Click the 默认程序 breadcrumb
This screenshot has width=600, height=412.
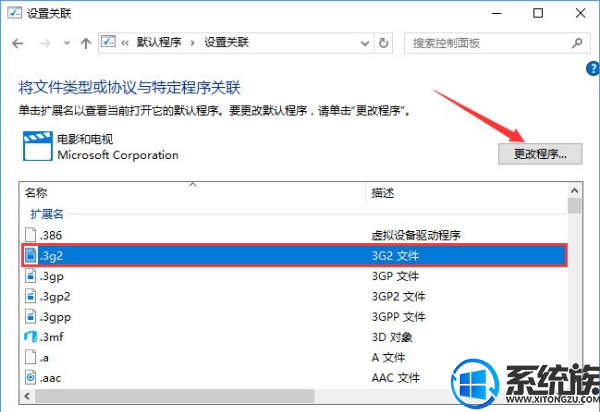pos(159,42)
